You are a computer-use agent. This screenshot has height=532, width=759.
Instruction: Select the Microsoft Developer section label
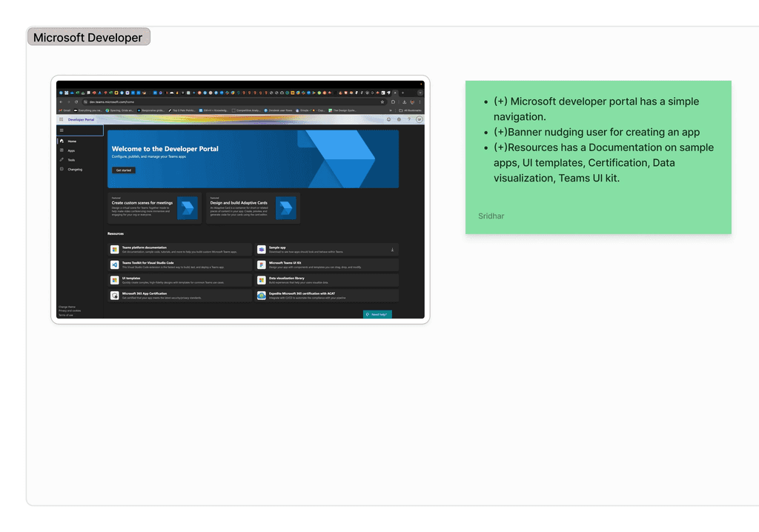88,37
